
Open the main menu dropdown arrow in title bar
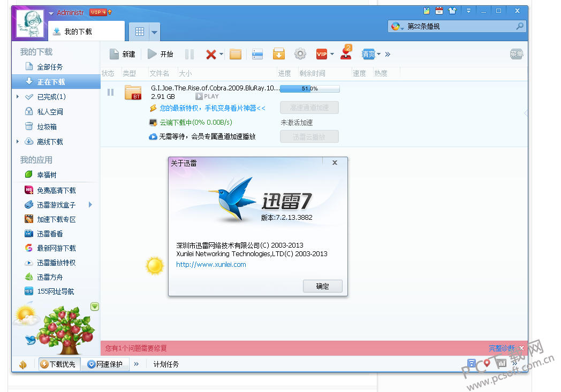click(468, 11)
